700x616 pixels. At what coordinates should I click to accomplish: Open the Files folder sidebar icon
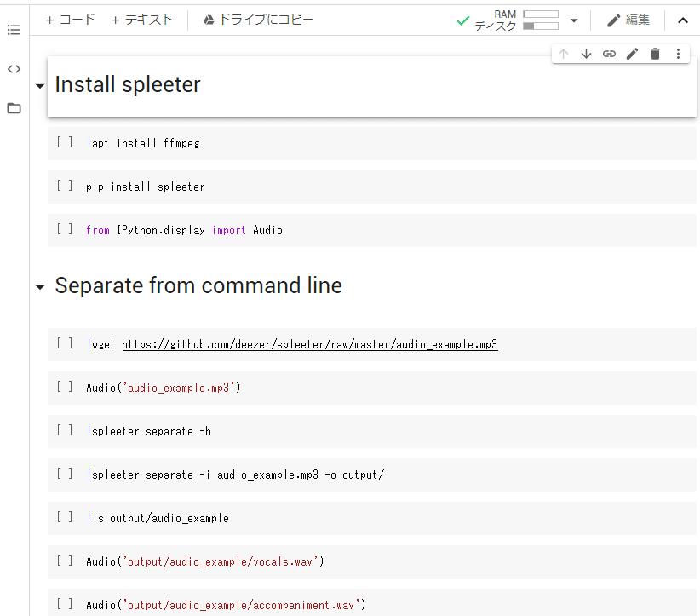click(14, 108)
